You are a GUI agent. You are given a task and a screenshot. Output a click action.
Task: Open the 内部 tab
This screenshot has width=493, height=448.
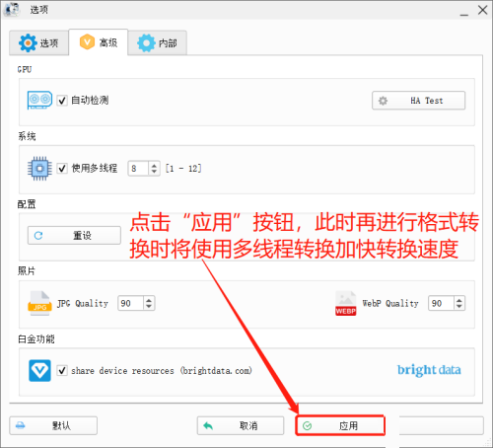coord(158,42)
